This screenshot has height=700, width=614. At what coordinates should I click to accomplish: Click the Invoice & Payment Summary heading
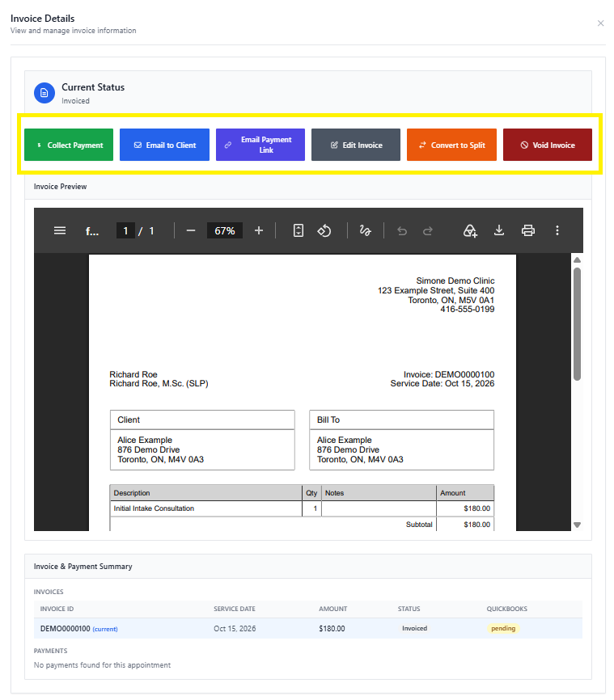click(x=83, y=567)
